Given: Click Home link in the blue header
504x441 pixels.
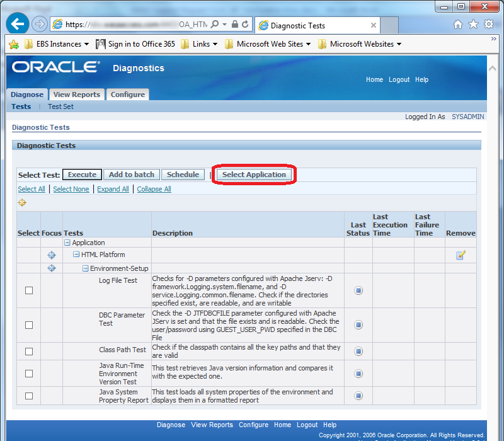Looking at the screenshot, I should (x=374, y=79).
